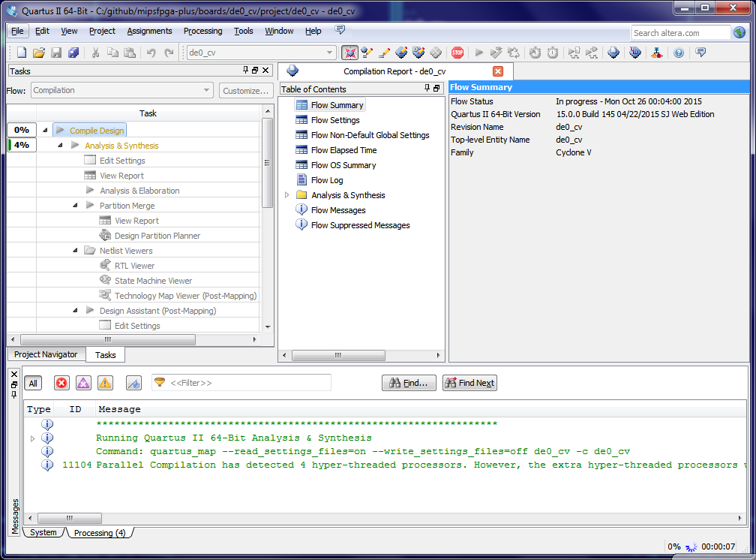Click the Help question mark toolbar icon

tap(679, 52)
